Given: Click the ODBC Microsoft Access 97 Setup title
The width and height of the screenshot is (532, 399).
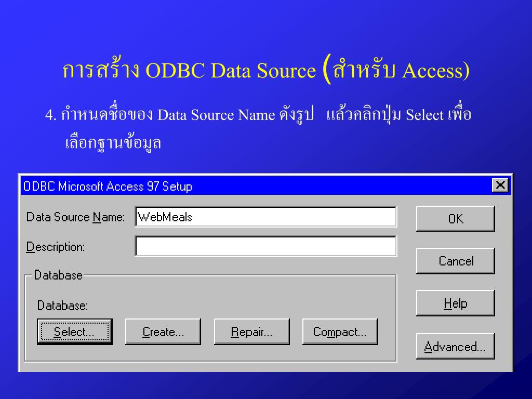Looking at the screenshot, I should (x=108, y=187).
